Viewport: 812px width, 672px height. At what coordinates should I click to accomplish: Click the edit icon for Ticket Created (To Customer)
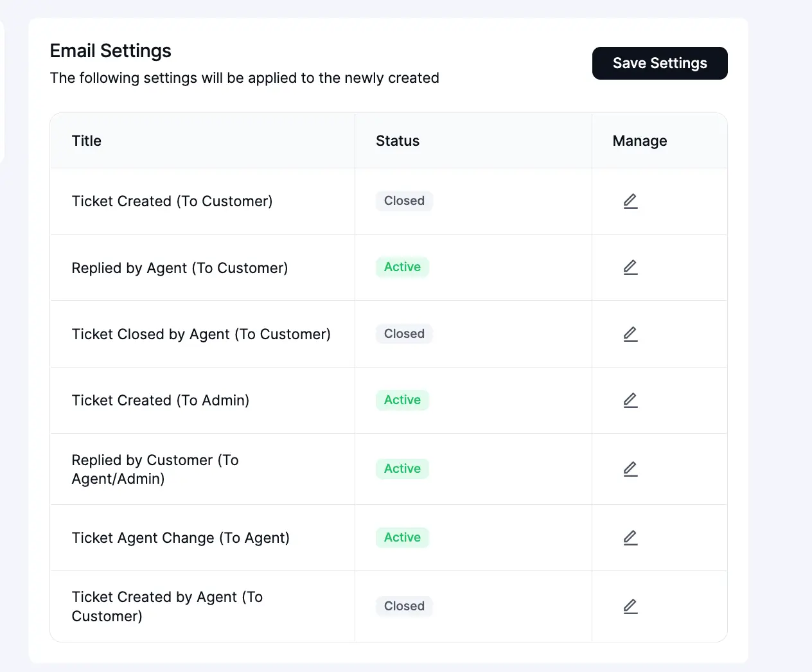pos(630,200)
